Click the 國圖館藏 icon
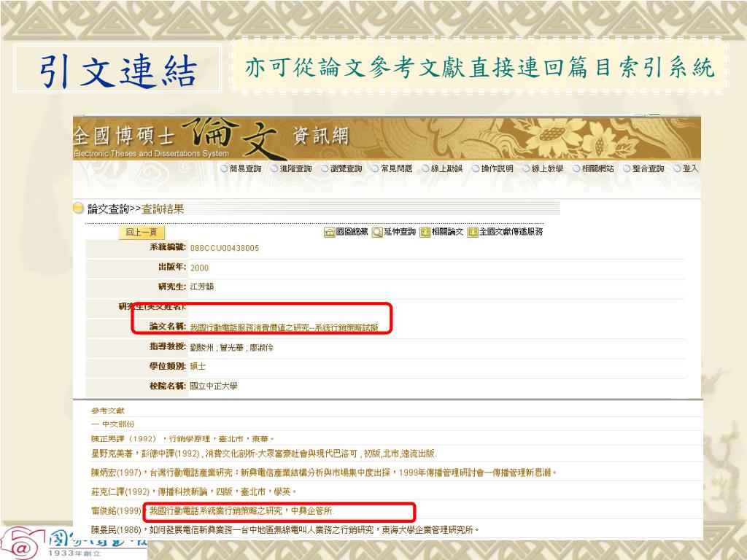The image size is (747, 560). pyautogui.click(x=329, y=232)
